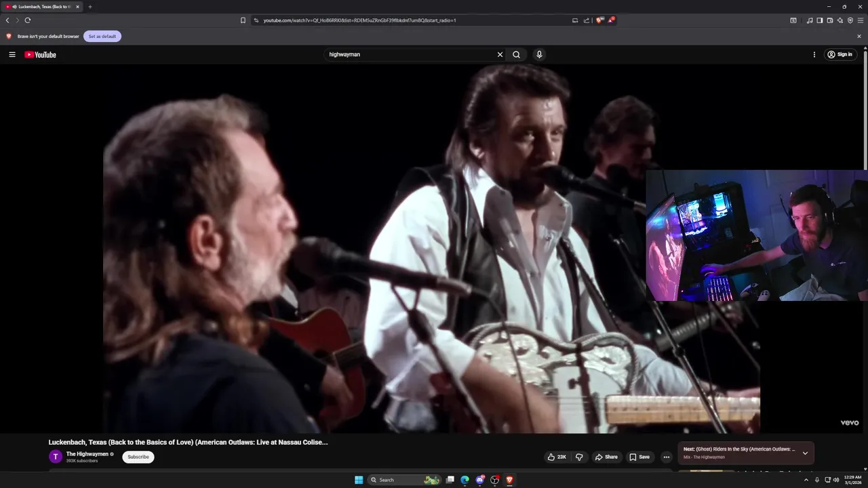The image size is (868, 488).
Task: Select the Luckenbach, Texas browser tab
Action: [x=41, y=7]
